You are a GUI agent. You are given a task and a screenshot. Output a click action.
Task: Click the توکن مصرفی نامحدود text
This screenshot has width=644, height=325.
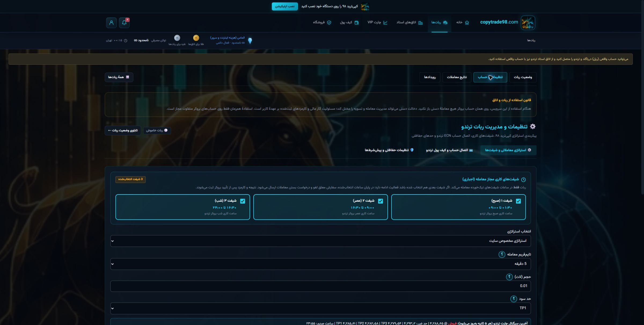tap(150, 41)
